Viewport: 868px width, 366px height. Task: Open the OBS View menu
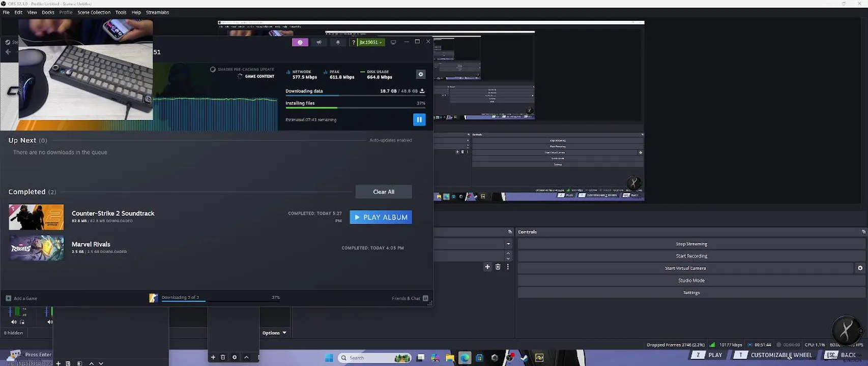tap(32, 12)
